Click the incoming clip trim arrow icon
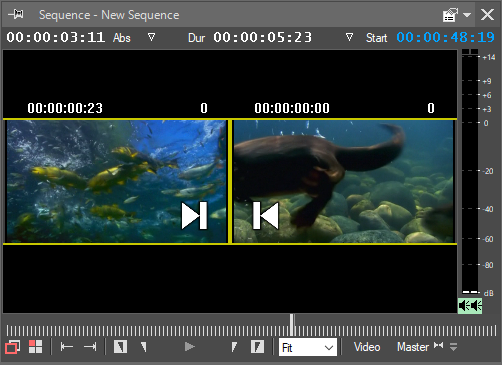The height and width of the screenshot is (365, 502). (266, 216)
